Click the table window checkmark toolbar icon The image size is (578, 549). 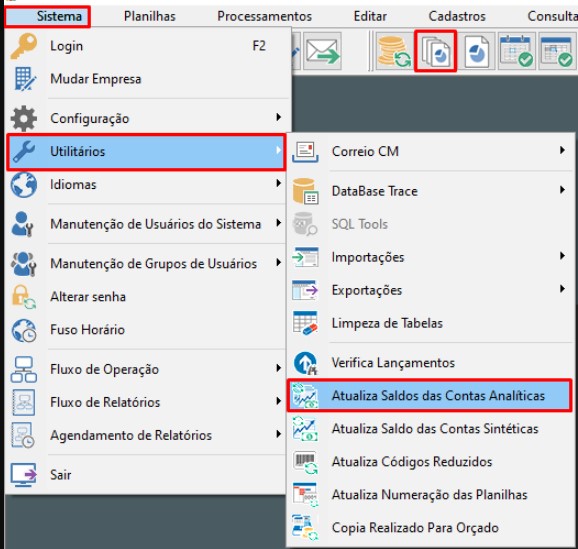pyautogui.click(x=557, y=51)
